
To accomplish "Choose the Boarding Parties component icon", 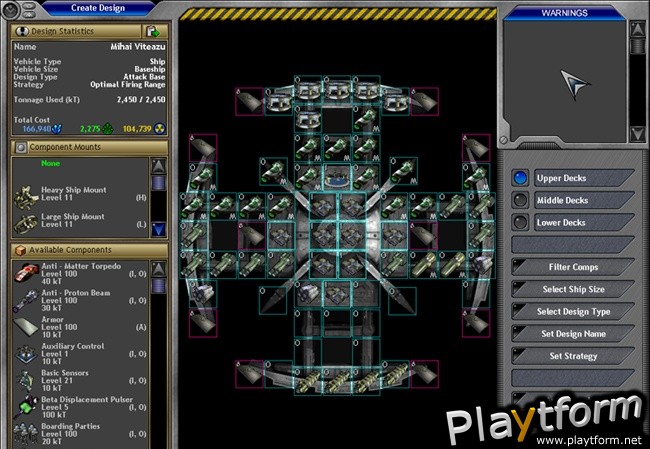I will [26, 434].
